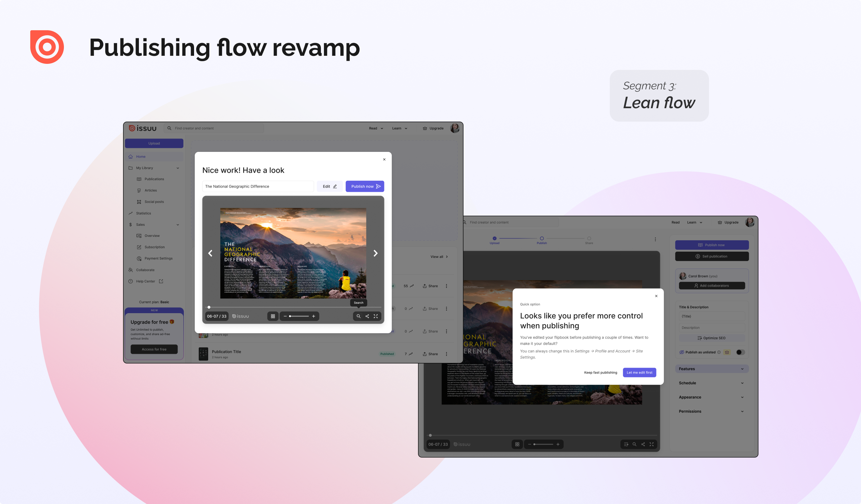Open the grid view icon in the right window's viewer
The width and height of the screenshot is (861, 504).
click(x=517, y=444)
